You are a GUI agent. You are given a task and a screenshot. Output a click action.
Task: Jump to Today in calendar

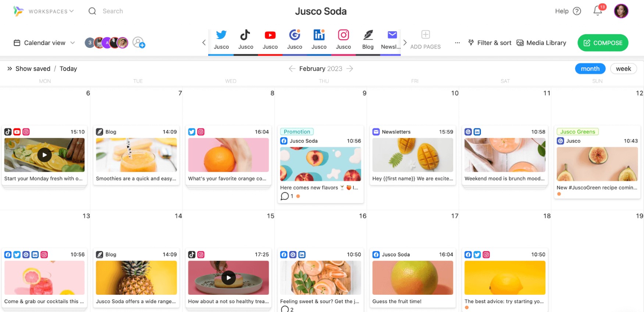tap(68, 69)
